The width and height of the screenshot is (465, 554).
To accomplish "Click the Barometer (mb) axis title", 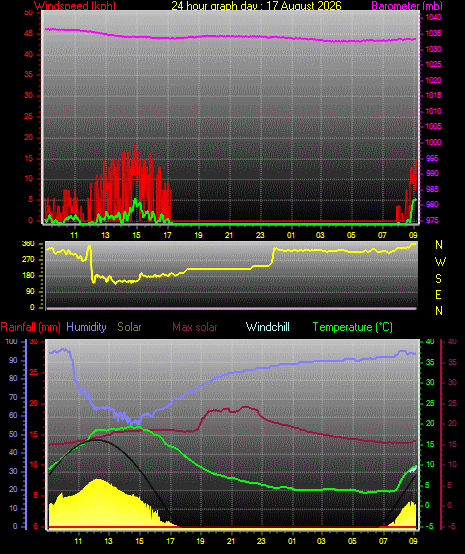I will click(x=407, y=6).
